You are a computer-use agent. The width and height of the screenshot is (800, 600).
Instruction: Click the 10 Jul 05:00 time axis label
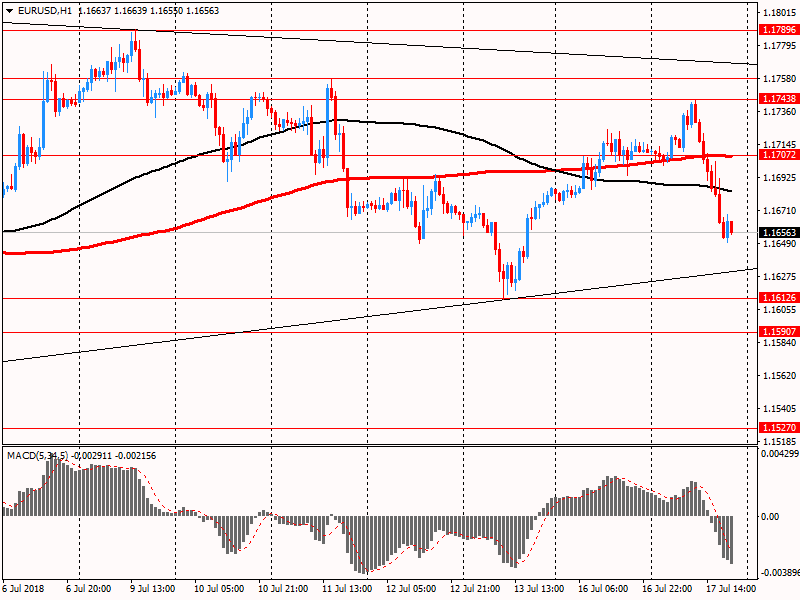(219, 589)
